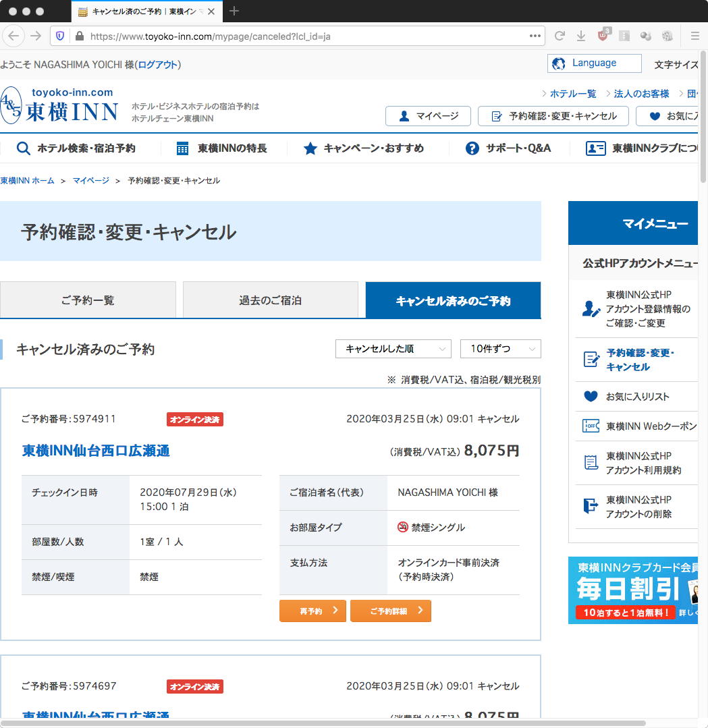Open sidebar 東横INN Webクーポン link
The width and height of the screenshot is (708, 728).
(x=651, y=426)
